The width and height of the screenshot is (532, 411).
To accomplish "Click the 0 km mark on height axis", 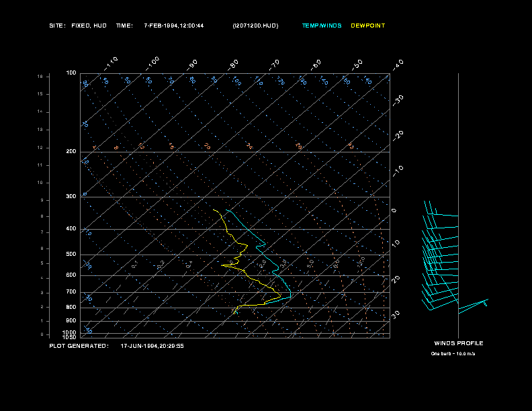I will [x=42, y=334].
